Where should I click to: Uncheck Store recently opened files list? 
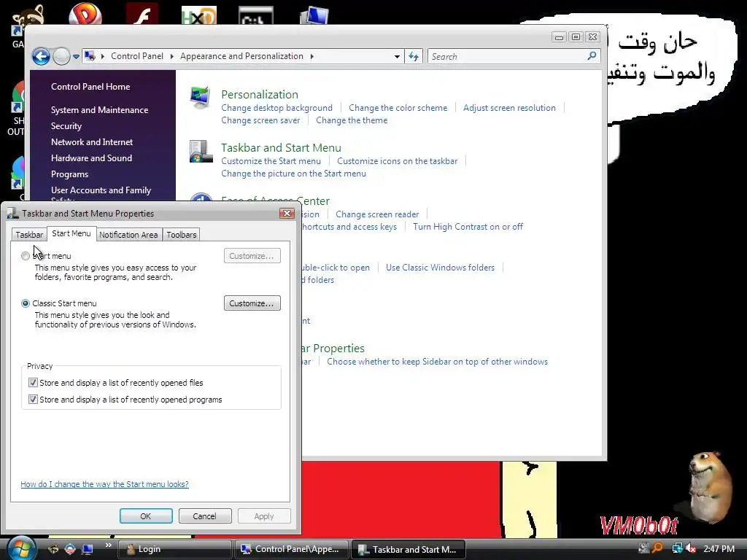(x=33, y=382)
